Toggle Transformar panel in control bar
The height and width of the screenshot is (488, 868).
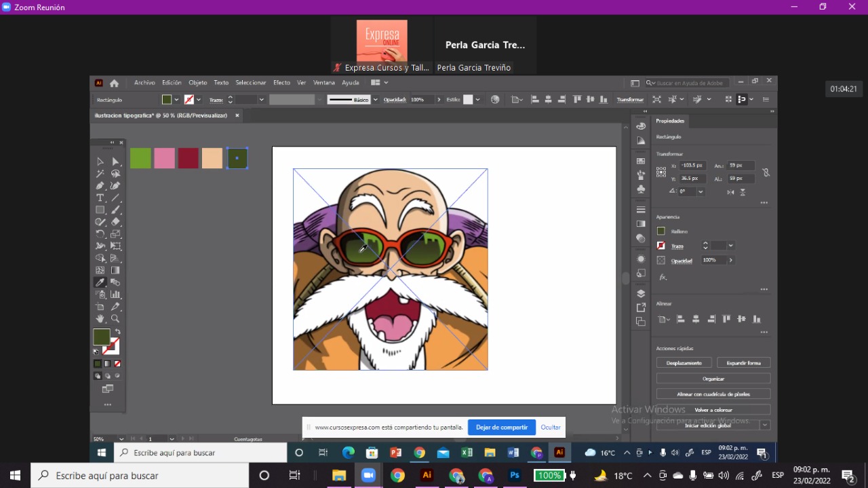coord(630,100)
